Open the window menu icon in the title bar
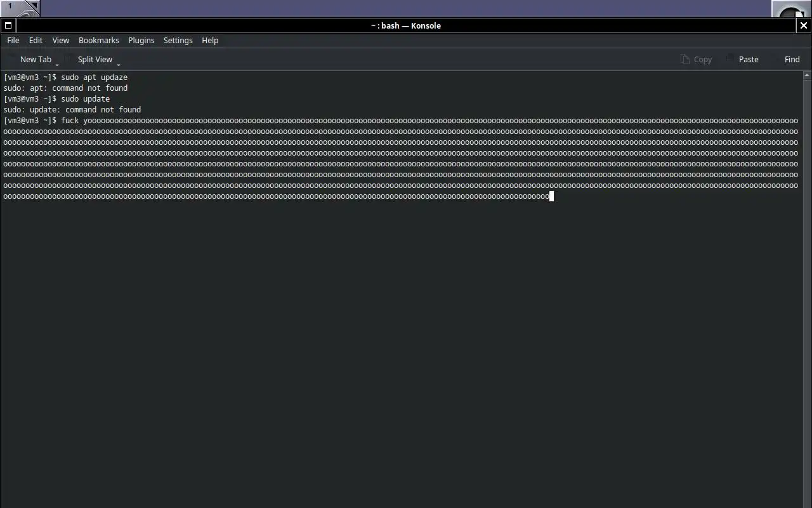 coord(8,25)
